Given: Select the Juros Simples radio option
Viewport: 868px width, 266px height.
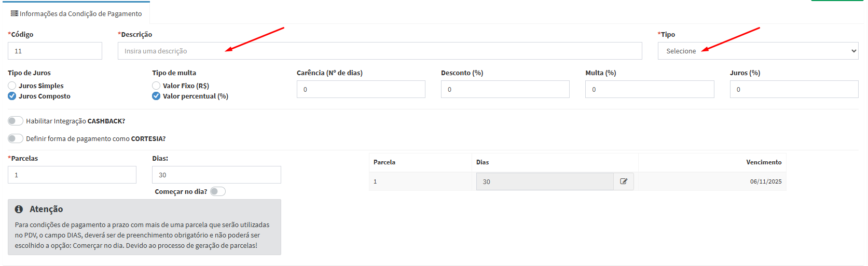Looking at the screenshot, I should 12,86.
